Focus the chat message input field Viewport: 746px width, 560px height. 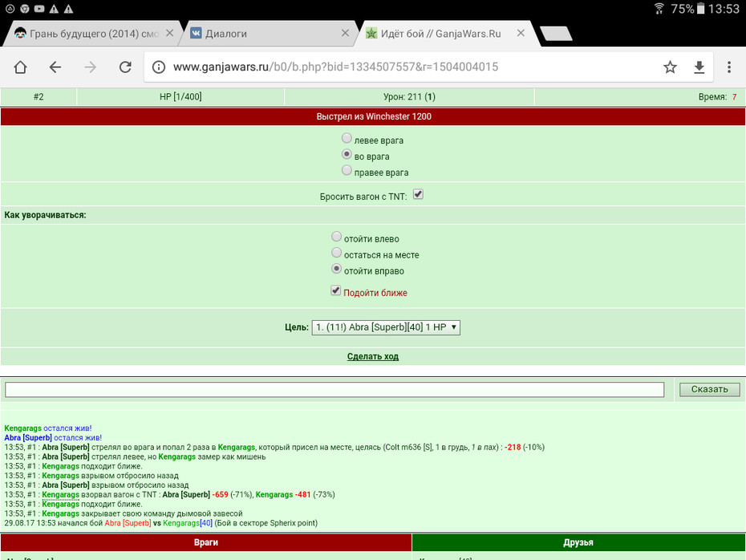pos(334,390)
